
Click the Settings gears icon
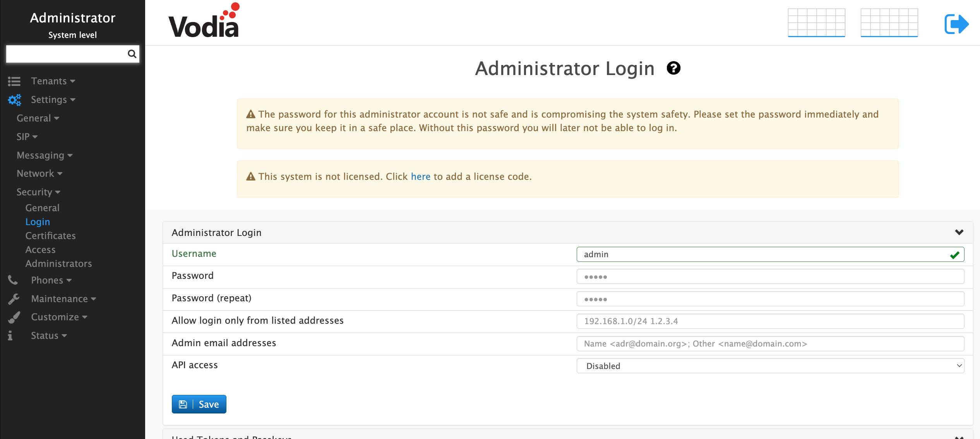(14, 99)
